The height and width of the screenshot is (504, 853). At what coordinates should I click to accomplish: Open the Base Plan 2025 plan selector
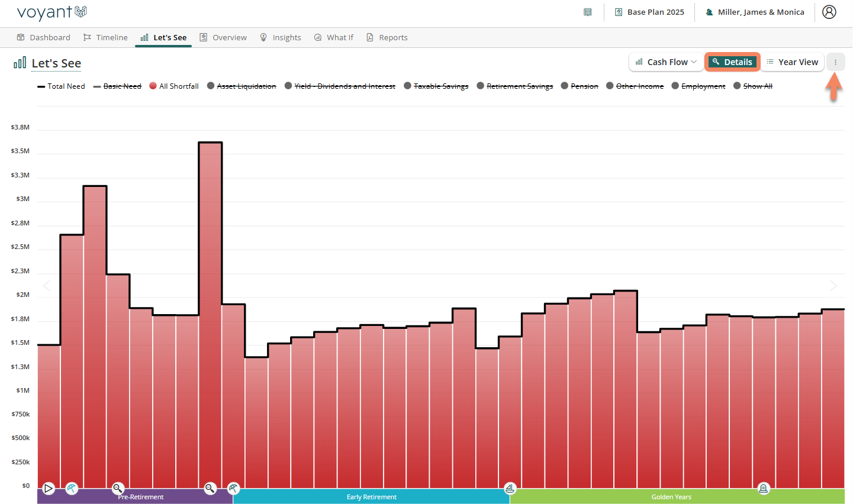649,12
